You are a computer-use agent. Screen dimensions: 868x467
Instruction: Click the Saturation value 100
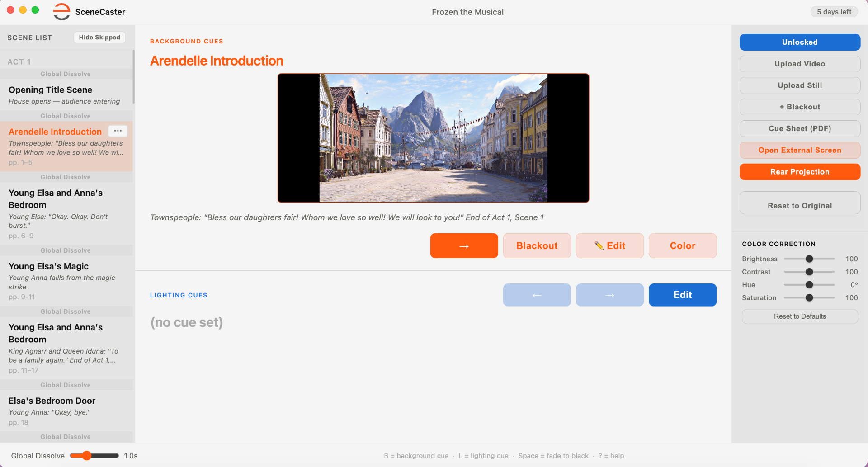[852, 298]
